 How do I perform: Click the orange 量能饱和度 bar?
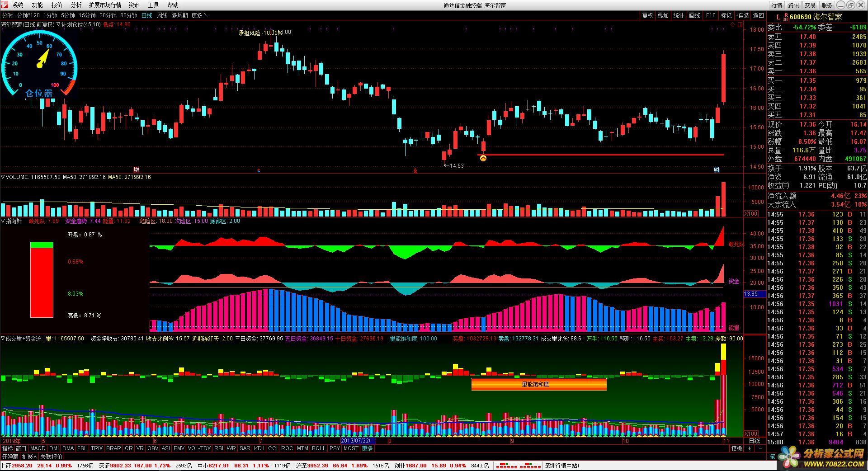pyautogui.click(x=538, y=384)
